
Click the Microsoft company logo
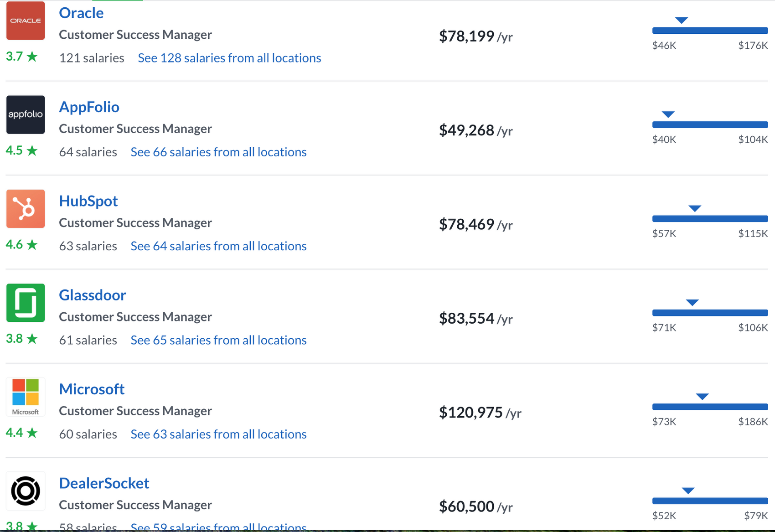pyautogui.click(x=26, y=397)
